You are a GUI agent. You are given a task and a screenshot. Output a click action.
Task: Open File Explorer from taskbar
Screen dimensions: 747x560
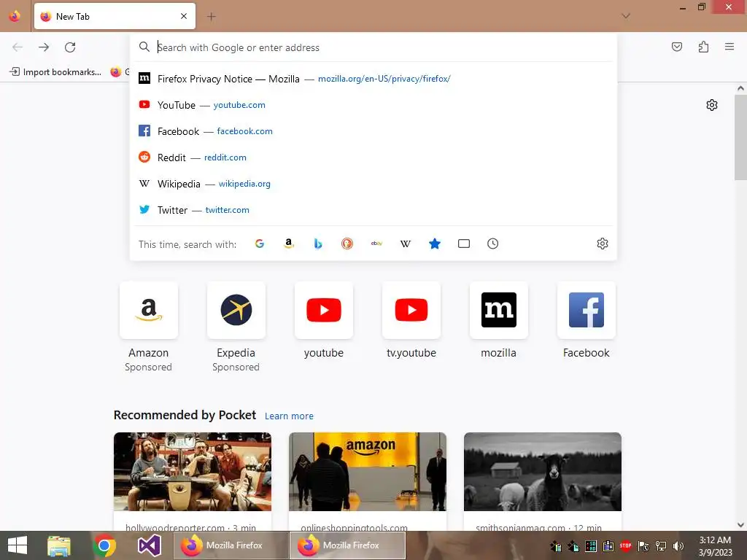tap(59, 545)
